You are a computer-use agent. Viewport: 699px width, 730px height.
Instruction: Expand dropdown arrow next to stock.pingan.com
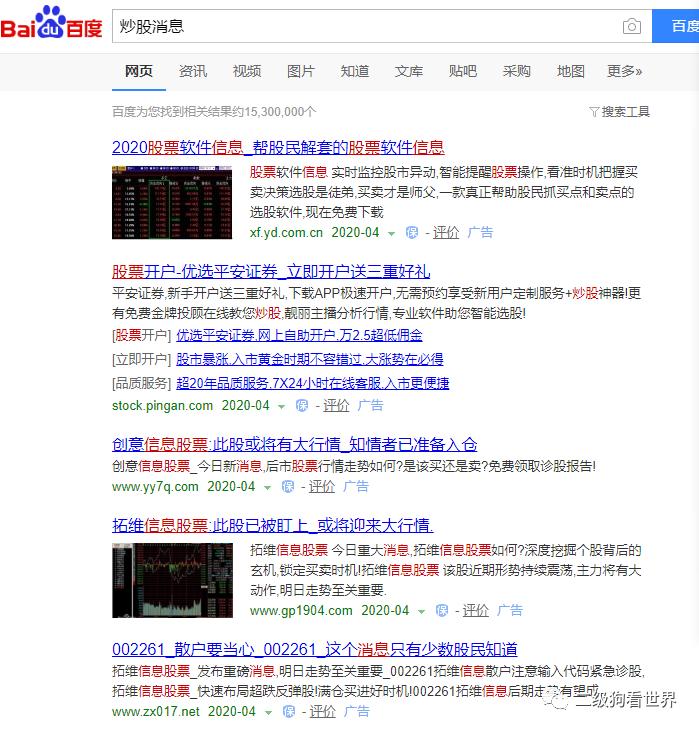click(281, 407)
